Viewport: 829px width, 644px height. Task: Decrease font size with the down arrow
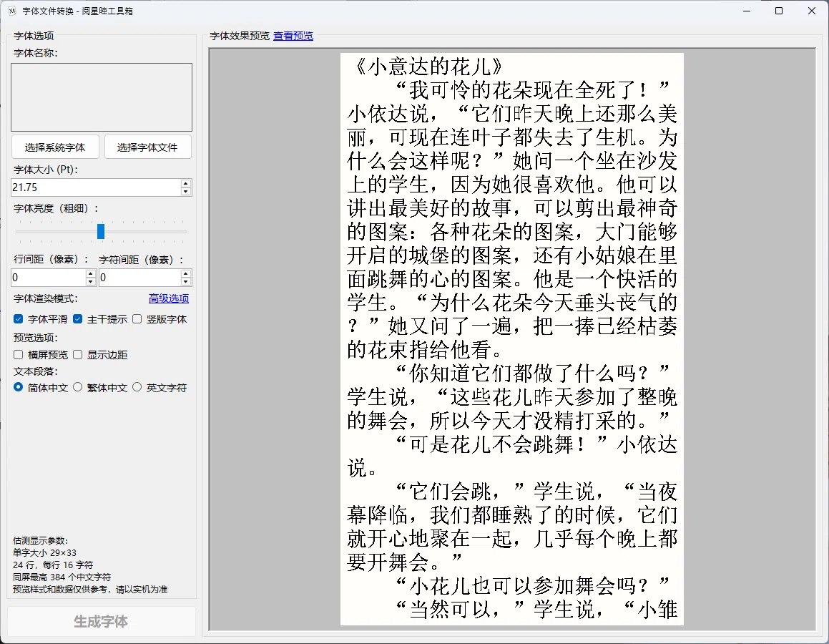click(185, 191)
